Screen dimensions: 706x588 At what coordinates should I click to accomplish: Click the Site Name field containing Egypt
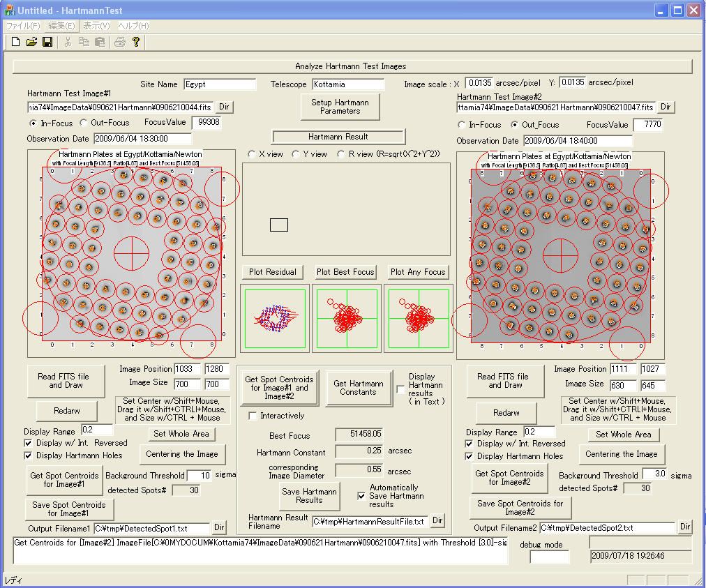pos(220,84)
